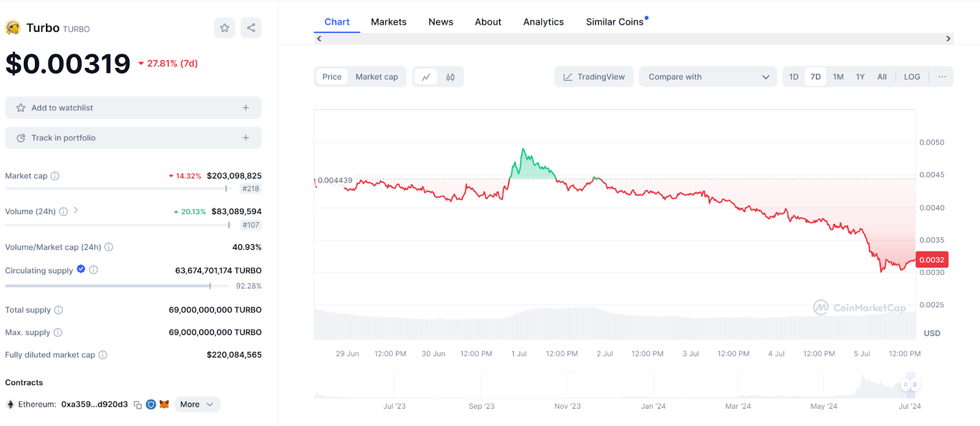Image resolution: width=980 pixels, height=426 pixels.
Task: Open Max. supply info icon
Action: point(58,332)
